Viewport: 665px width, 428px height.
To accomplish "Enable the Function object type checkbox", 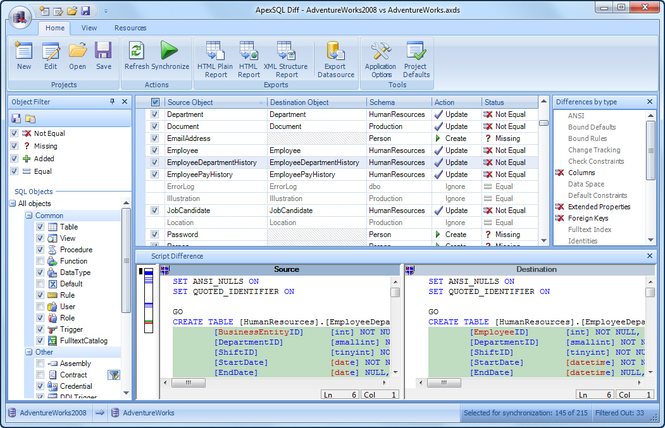I will coord(40,261).
